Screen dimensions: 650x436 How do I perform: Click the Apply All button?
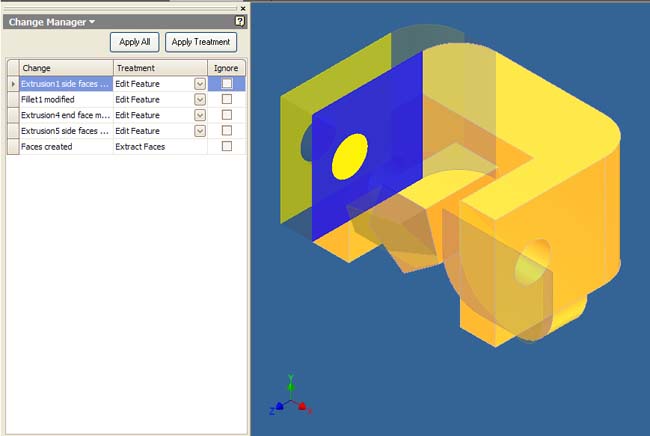click(135, 42)
